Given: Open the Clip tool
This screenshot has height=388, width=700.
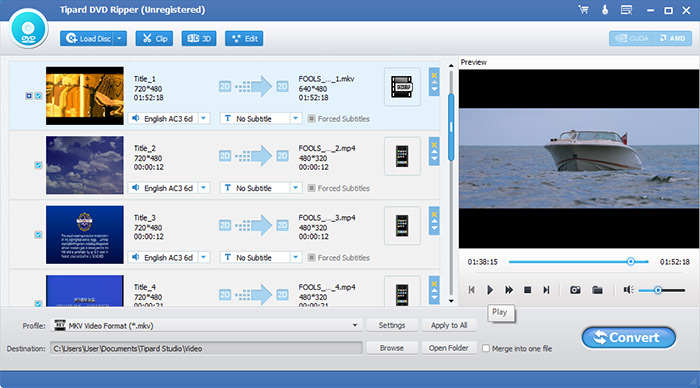Looking at the screenshot, I should coord(154,38).
